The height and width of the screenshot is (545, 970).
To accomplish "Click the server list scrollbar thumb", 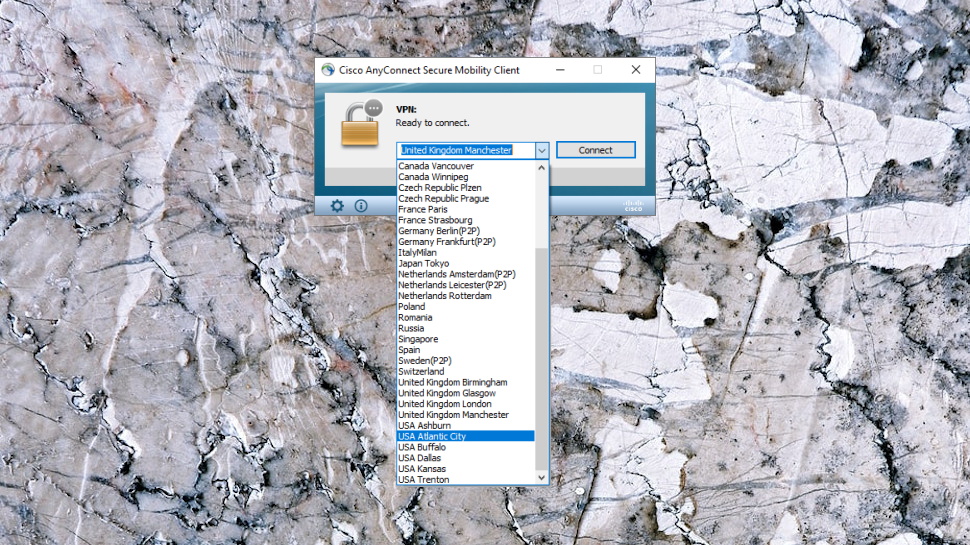I will (x=541, y=359).
